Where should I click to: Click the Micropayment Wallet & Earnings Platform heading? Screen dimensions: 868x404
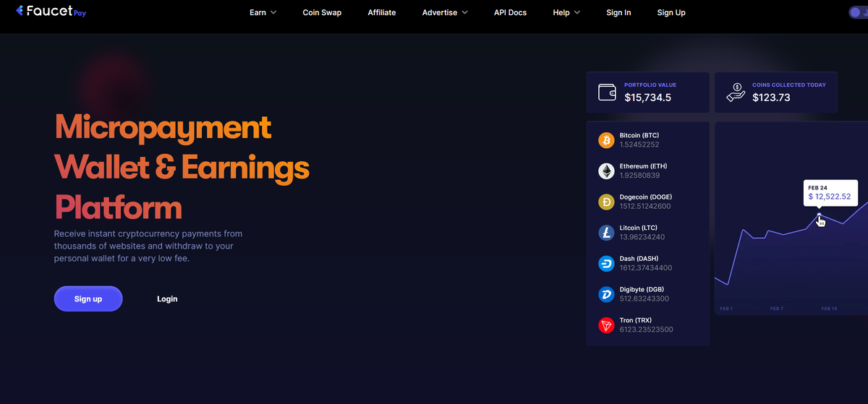[x=182, y=168]
